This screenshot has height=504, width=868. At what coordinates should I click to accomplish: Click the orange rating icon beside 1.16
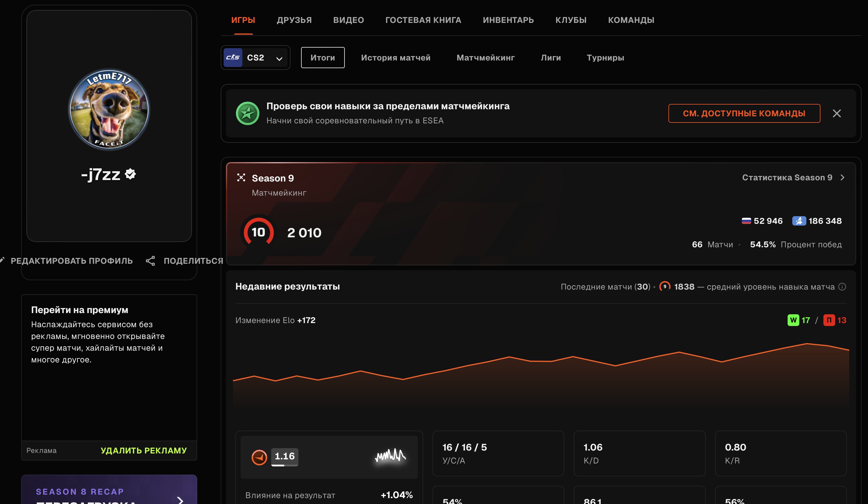tap(259, 458)
